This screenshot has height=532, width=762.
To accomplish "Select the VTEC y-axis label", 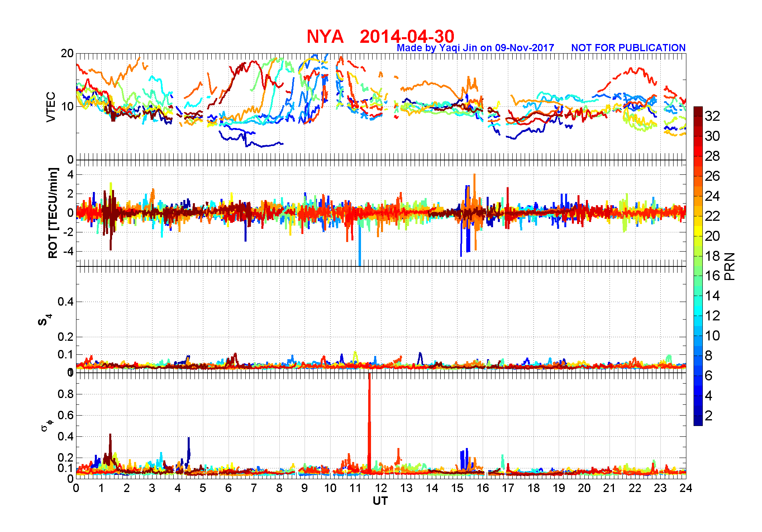I will pos(51,107).
